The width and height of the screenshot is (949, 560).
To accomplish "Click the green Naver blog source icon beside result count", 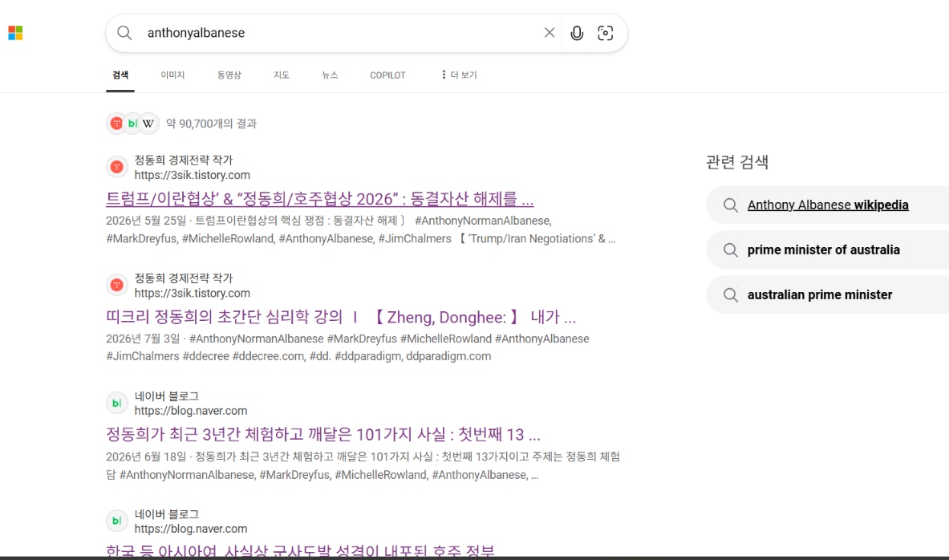I will (x=132, y=124).
